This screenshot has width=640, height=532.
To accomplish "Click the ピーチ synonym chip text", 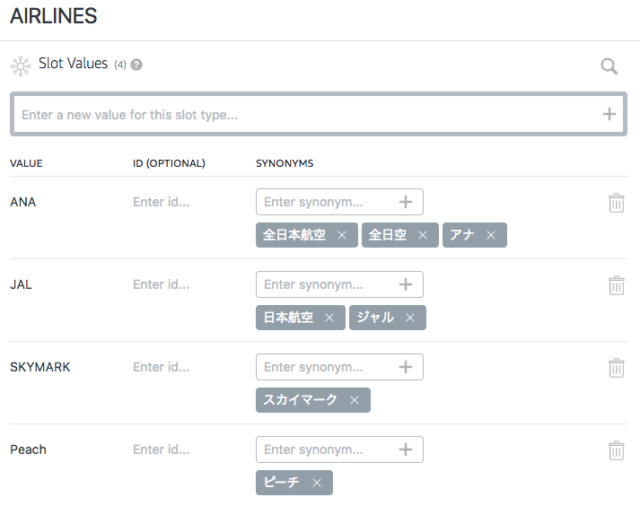I will (281, 483).
